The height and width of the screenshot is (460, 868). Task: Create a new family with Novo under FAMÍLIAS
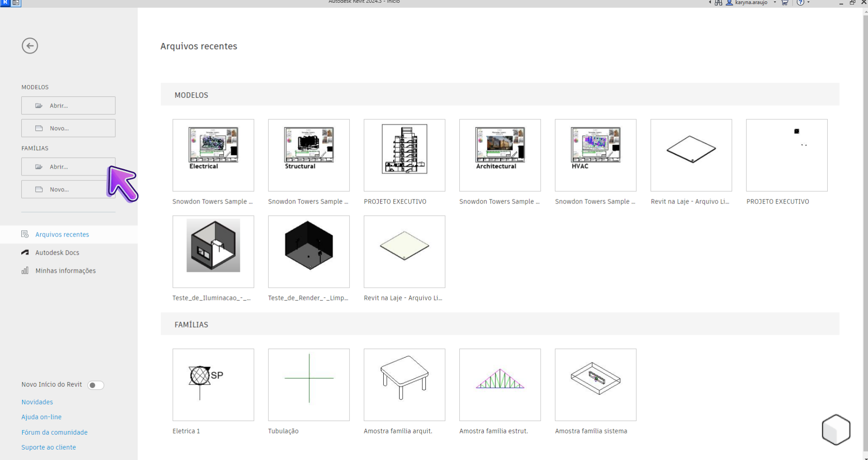68,189
